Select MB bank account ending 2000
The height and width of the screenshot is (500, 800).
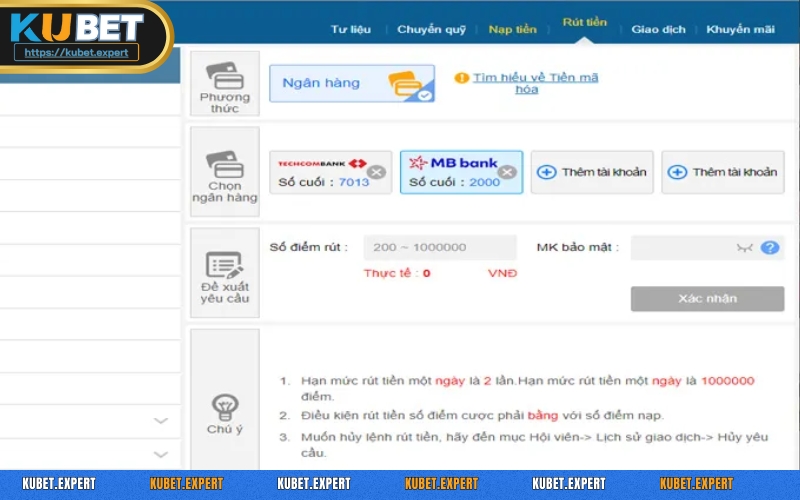click(x=452, y=172)
